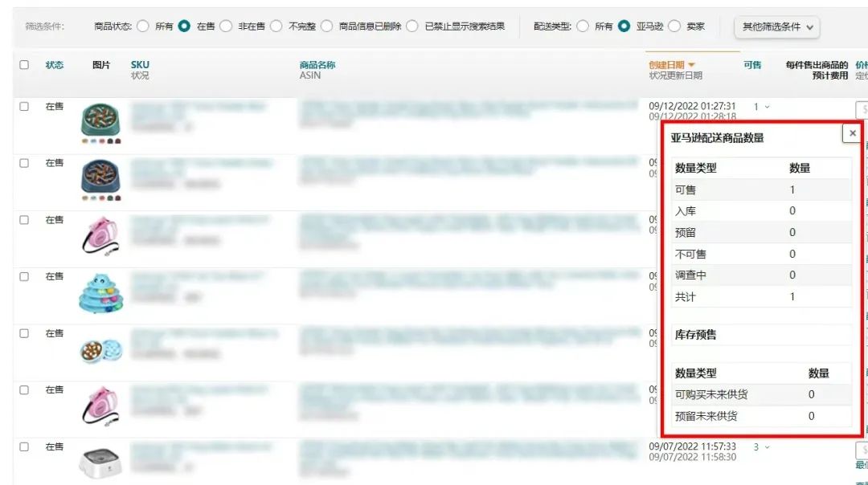Select 卖家 delivery type radio
The image size is (868, 485).
(x=674, y=26)
